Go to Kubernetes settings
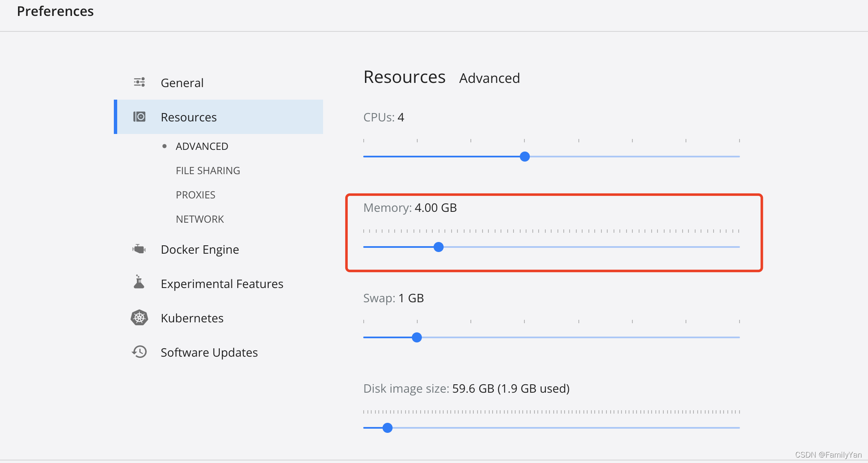Viewport: 868px width, 463px height. point(192,318)
